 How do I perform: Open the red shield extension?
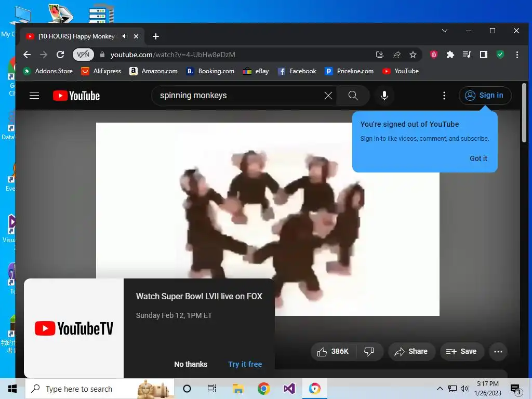434,55
